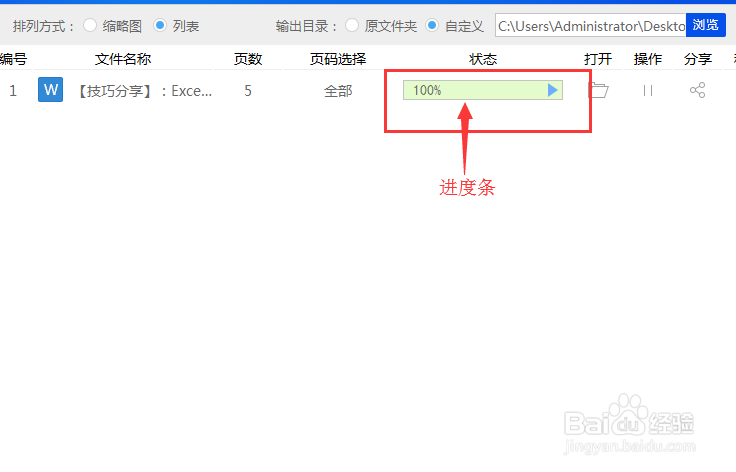Click the 编号 column header
The height and width of the screenshot is (472, 736).
(13, 59)
